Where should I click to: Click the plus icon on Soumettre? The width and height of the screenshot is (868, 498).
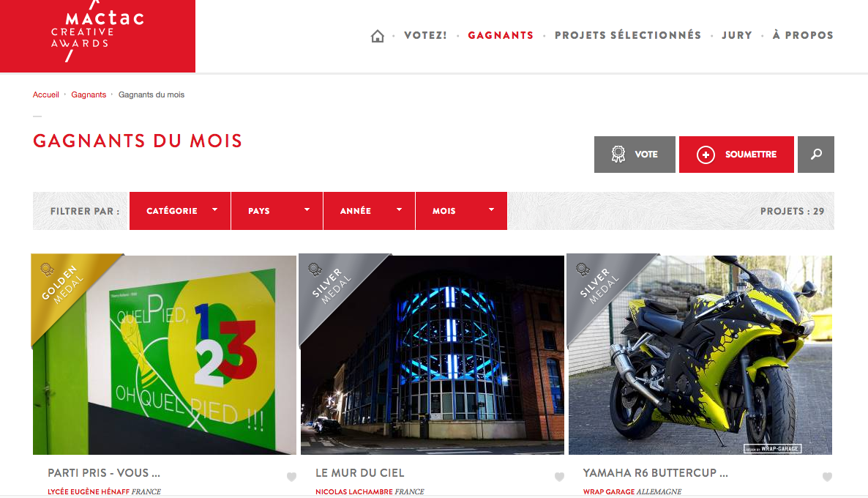tap(706, 155)
